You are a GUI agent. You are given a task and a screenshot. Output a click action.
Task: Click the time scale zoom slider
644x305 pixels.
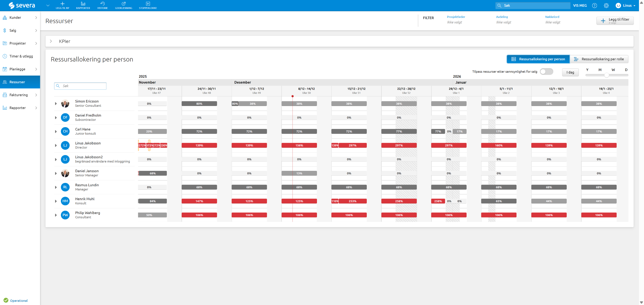[x=607, y=75]
